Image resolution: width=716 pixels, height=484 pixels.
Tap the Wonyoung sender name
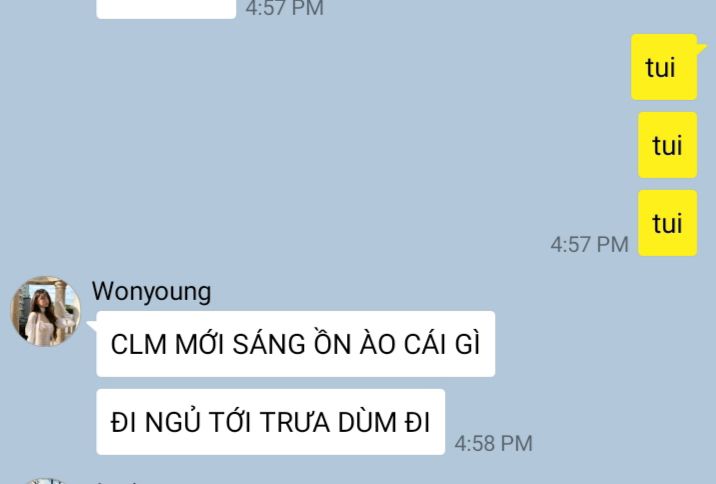[x=151, y=292]
